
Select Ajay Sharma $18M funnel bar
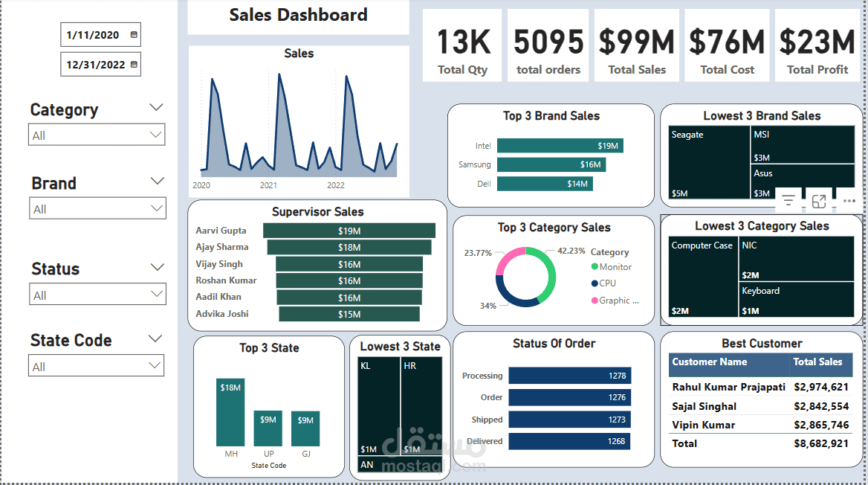pyautogui.click(x=349, y=247)
